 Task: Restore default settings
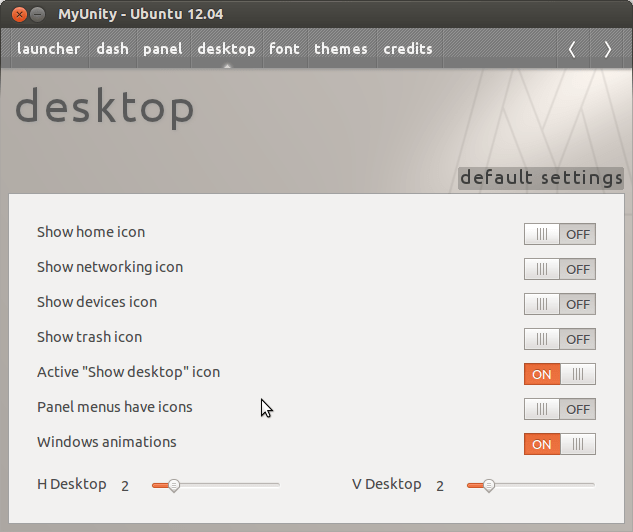pos(541,178)
